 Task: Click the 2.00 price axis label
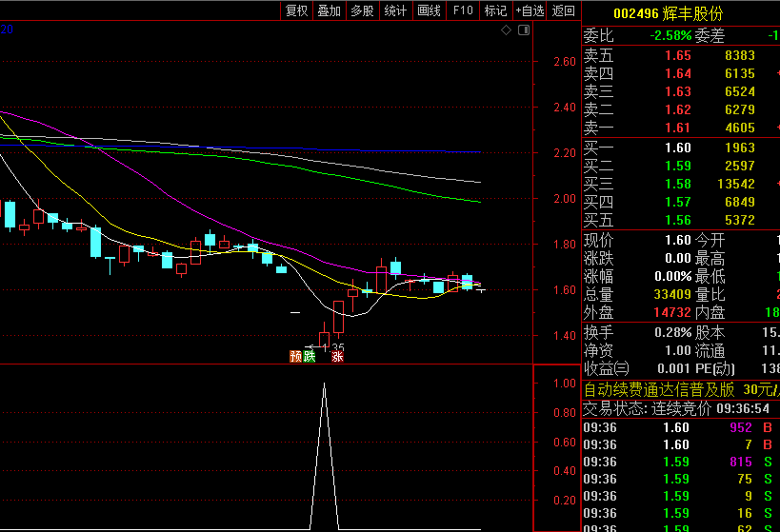coord(565,198)
